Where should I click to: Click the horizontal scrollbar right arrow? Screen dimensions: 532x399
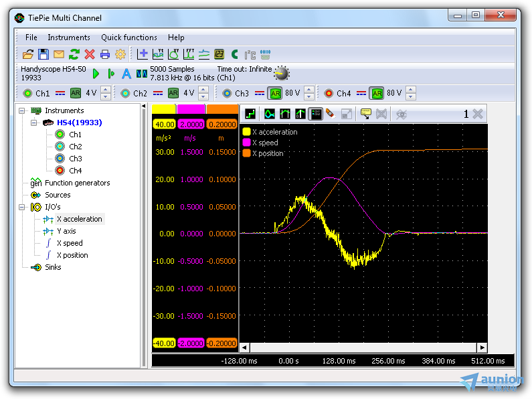[482, 347]
